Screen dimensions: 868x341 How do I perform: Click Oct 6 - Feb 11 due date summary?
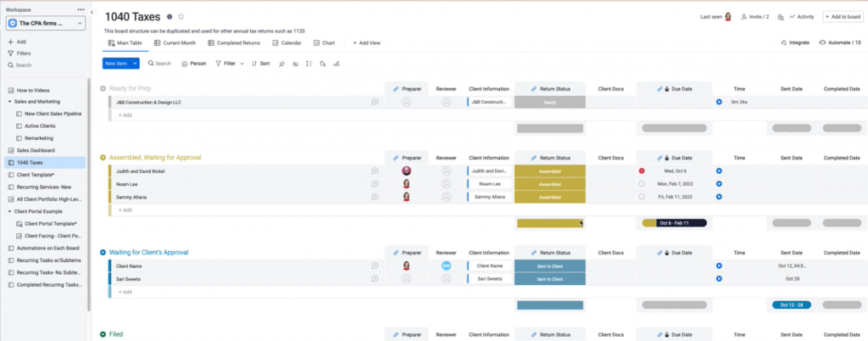click(x=674, y=223)
